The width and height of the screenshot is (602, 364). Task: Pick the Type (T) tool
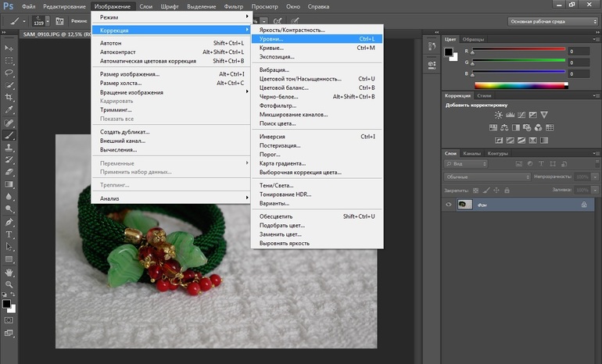[9, 234]
